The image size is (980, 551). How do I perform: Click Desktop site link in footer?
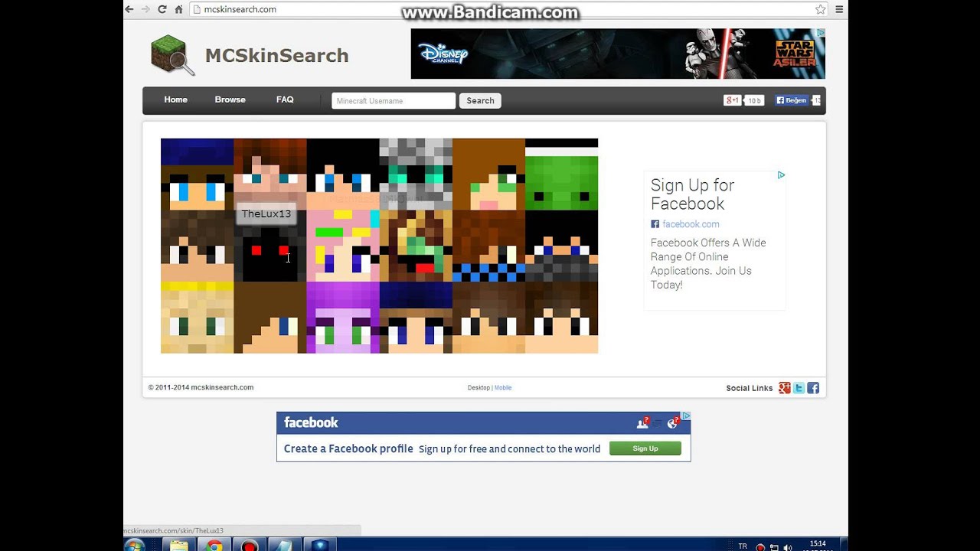pyautogui.click(x=479, y=388)
